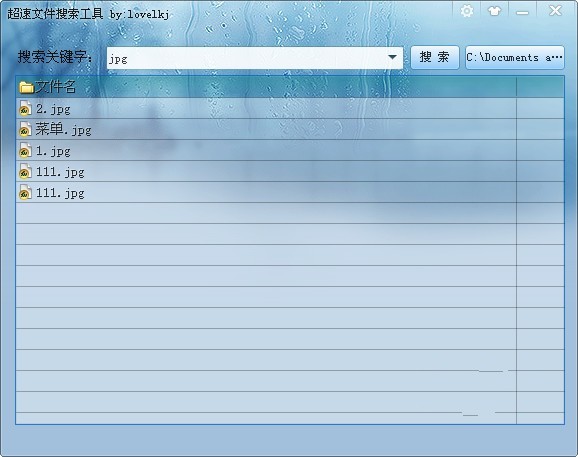Expand the search keyword dropdown arrow
This screenshot has height=457, width=578.
point(392,57)
